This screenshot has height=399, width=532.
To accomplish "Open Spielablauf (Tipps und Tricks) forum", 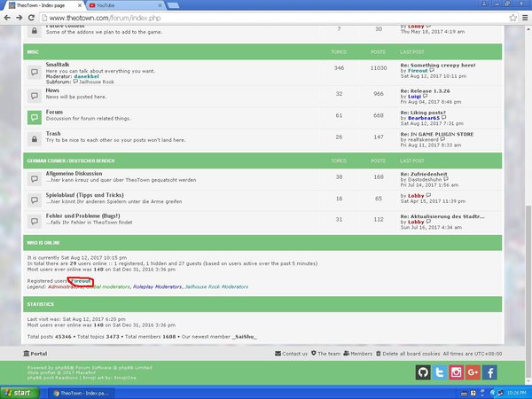I will 85,195.
